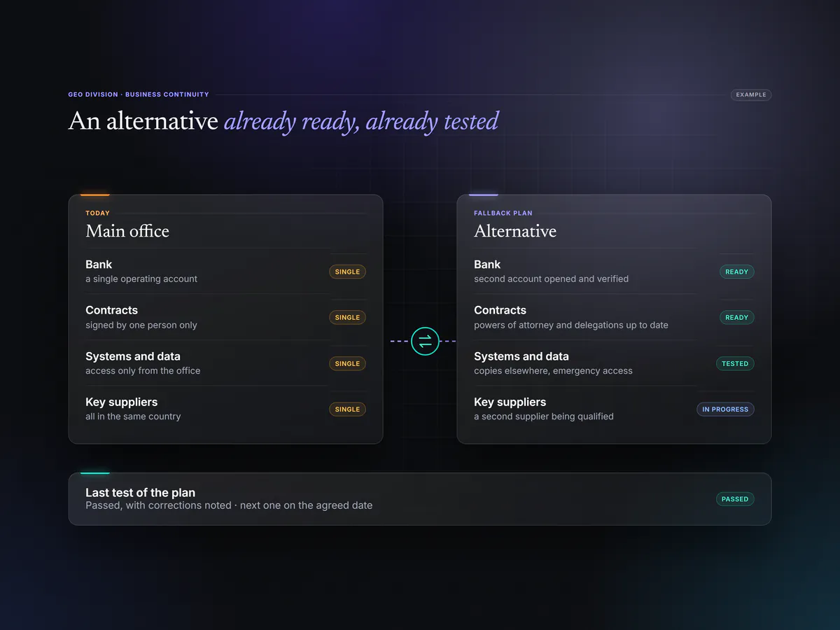840x630 pixels.
Task: Click the IN PROGRESS badge
Action: point(725,409)
